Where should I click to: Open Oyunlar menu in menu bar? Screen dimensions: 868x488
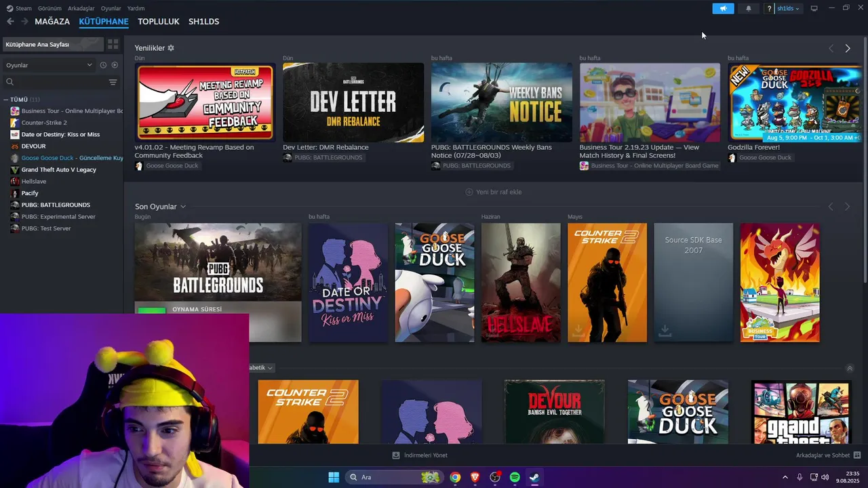111,8
